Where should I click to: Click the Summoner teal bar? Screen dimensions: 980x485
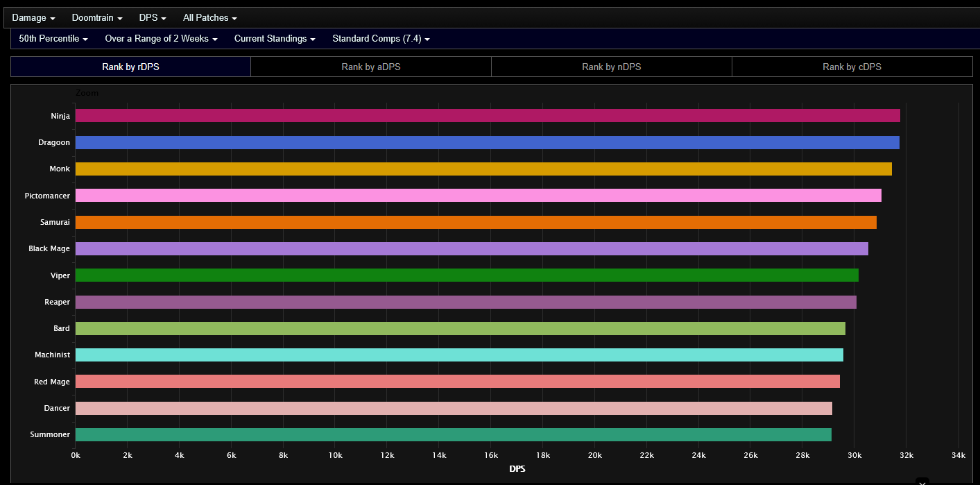pyautogui.click(x=454, y=434)
